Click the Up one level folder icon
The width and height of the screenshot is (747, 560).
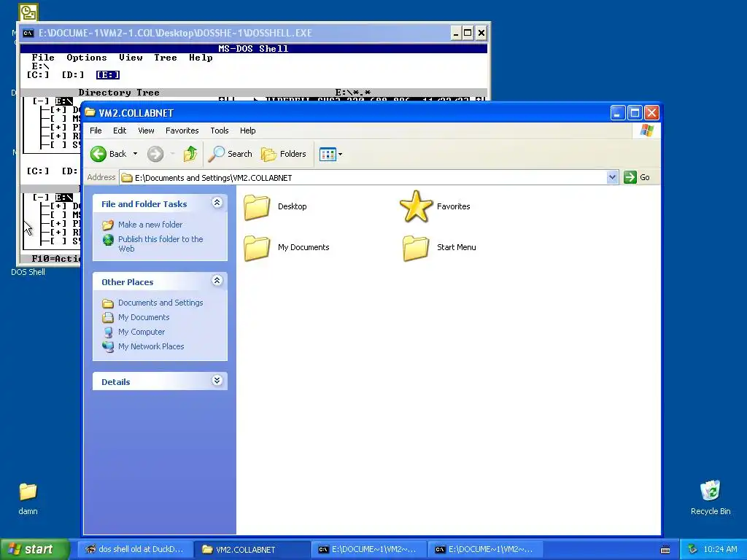[x=190, y=154]
